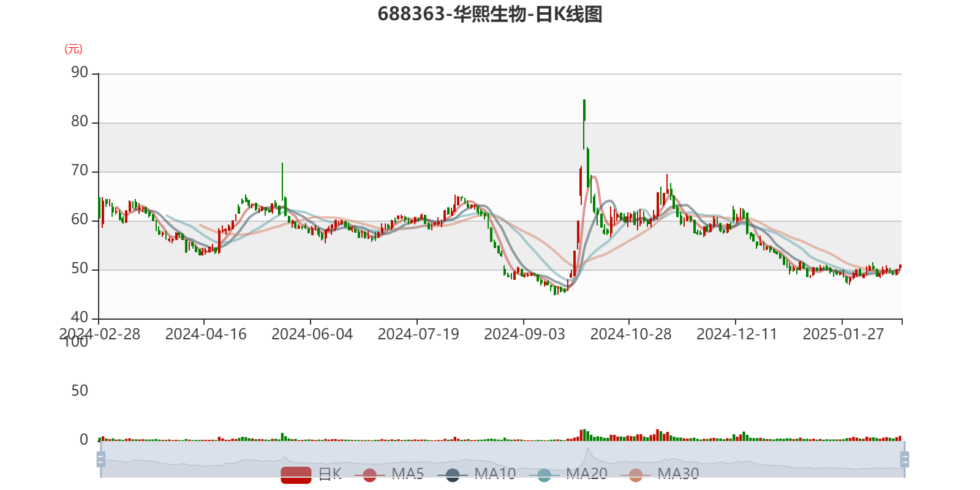Toggle the MA30 moving average legend
This screenshot has width=980, height=490.
660,475
